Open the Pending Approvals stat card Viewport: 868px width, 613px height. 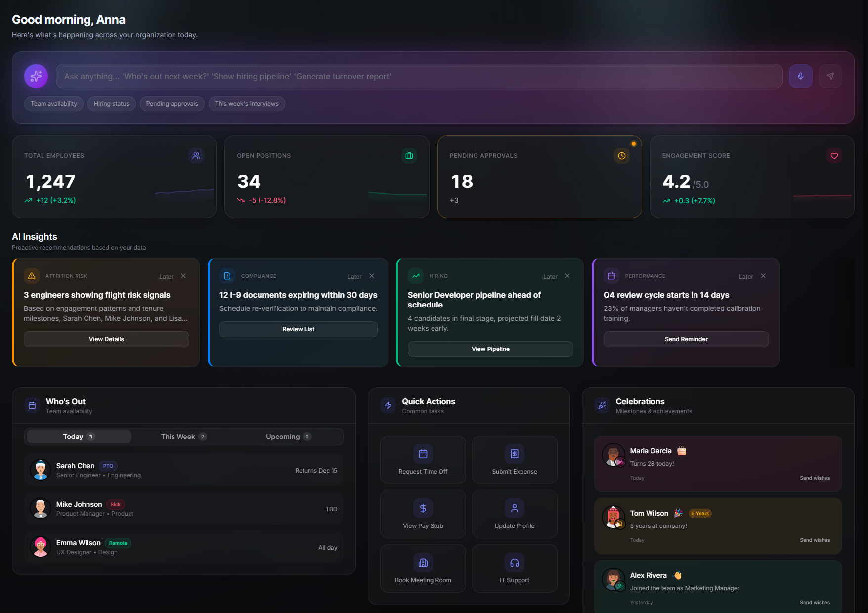point(539,177)
